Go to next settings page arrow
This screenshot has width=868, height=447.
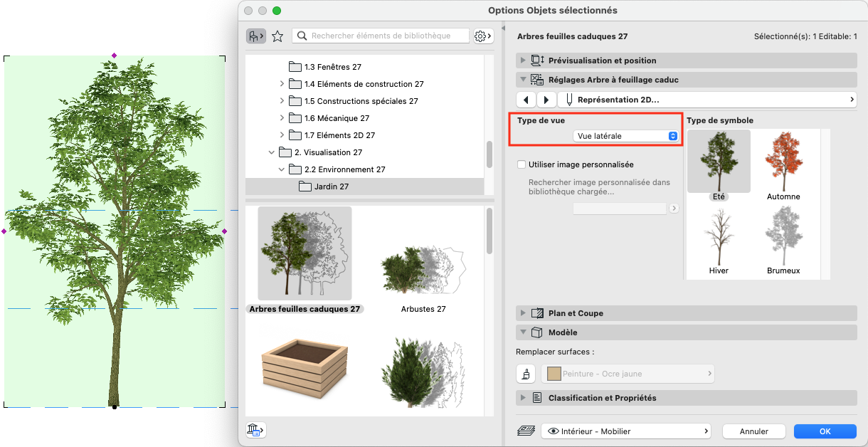[x=546, y=100]
